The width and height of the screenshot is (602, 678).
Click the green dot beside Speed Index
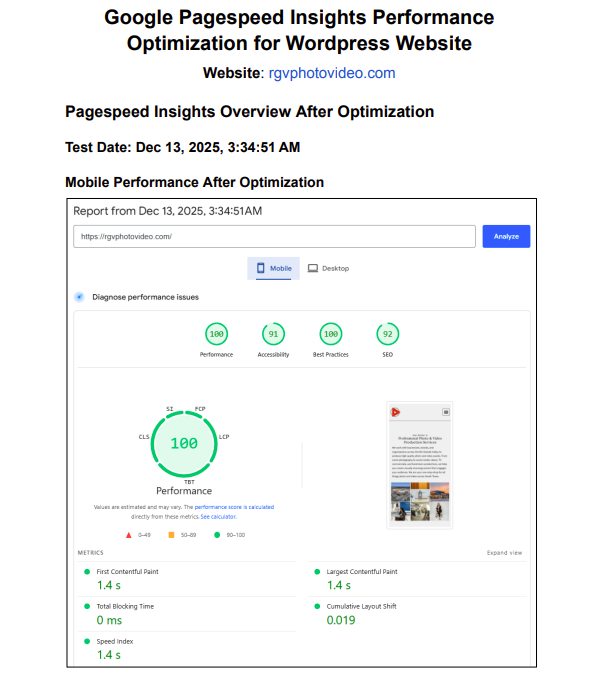pos(87,642)
